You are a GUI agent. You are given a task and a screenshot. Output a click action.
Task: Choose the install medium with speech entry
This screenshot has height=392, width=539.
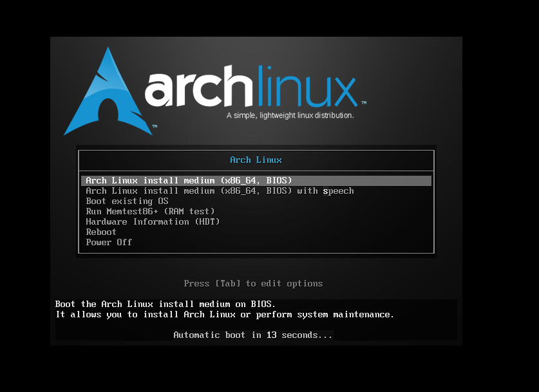[x=220, y=191]
